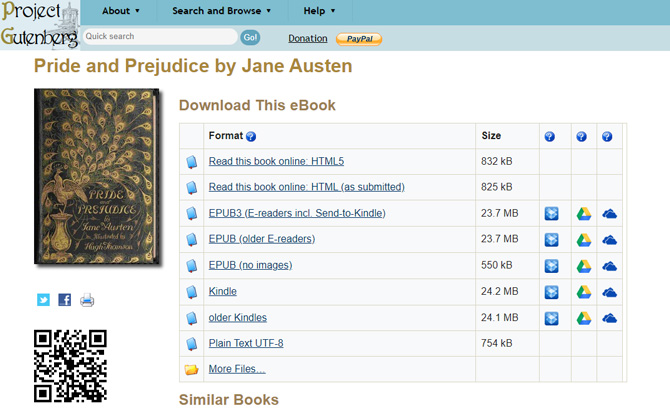This screenshot has height=412, width=670.
Task: Click the OneDrive icon in the EPUB3 row
Action: [x=609, y=213]
